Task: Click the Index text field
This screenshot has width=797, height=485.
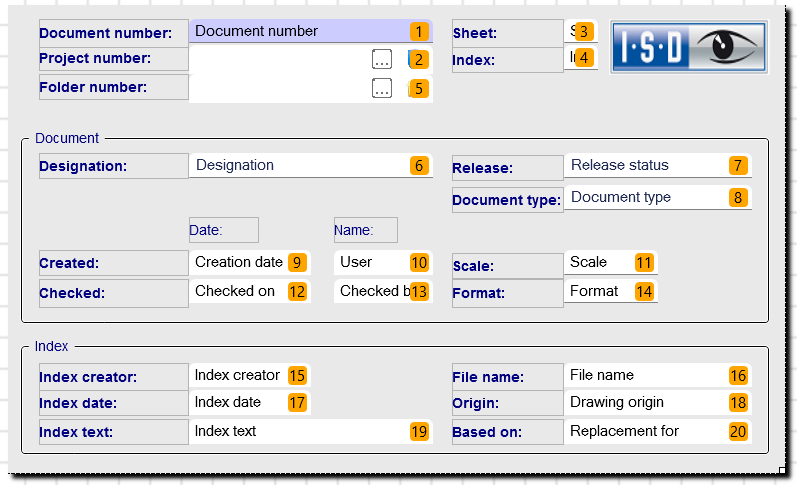Action: (x=311, y=432)
